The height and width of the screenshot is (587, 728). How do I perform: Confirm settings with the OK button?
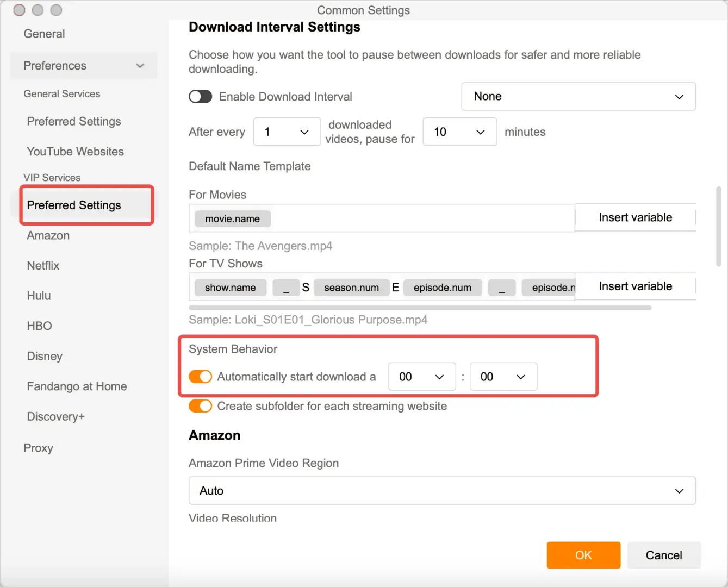pyautogui.click(x=583, y=555)
